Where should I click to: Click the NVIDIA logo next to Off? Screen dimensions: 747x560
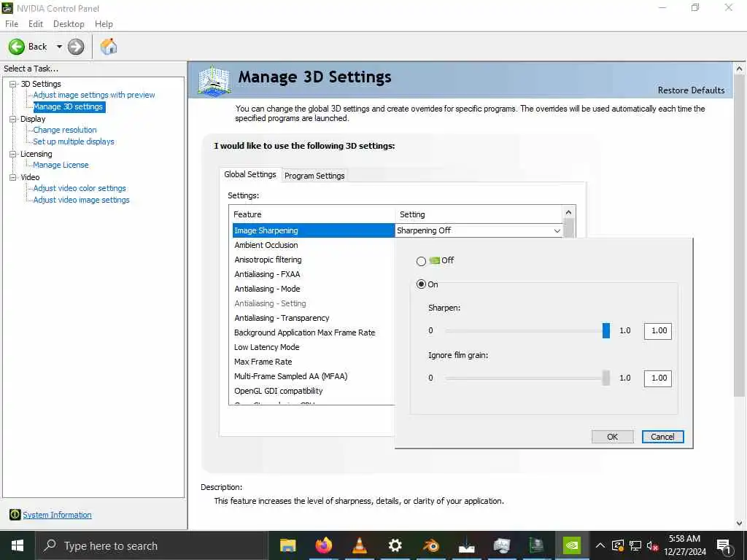tap(434, 260)
